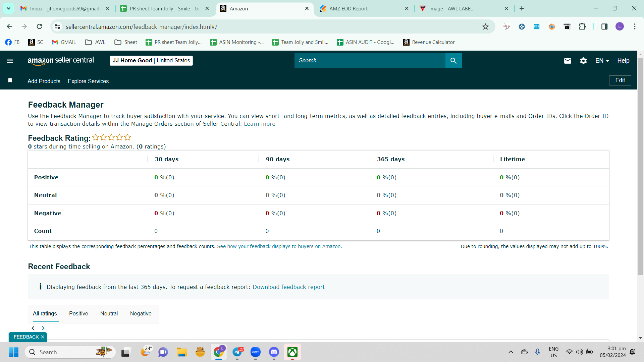Click the bookmark flag icon

coord(10,80)
